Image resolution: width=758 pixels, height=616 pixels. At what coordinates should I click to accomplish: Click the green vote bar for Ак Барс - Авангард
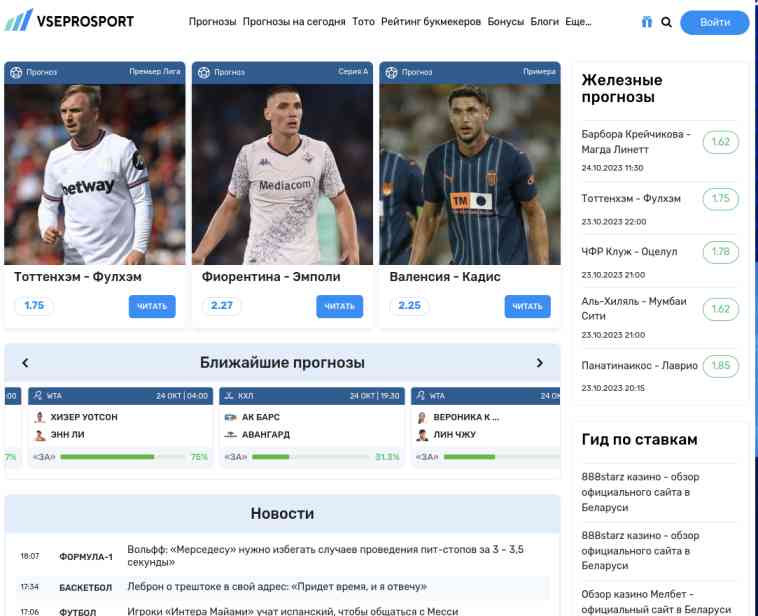click(x=271, y=457)
